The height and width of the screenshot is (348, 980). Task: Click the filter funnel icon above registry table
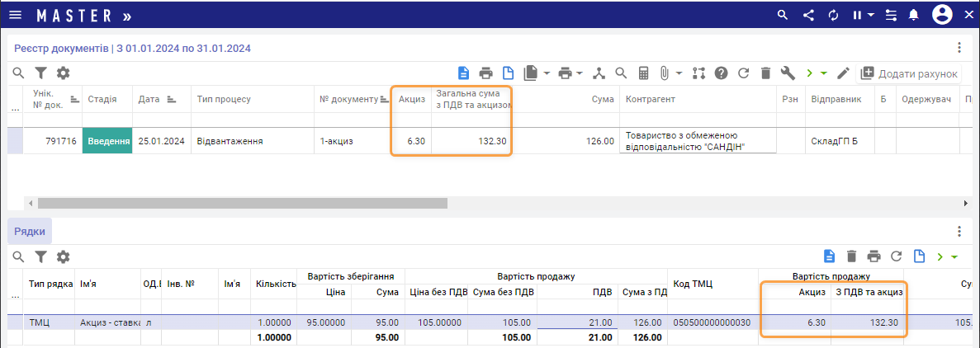click(40, 73)
